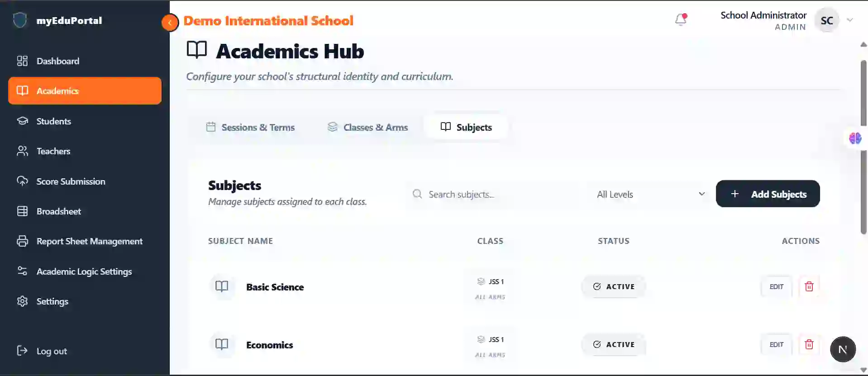Viewport: 868px width, 376px height.
Task: Click the myEduPortal shield logo
Action: [x=20, y=20]
